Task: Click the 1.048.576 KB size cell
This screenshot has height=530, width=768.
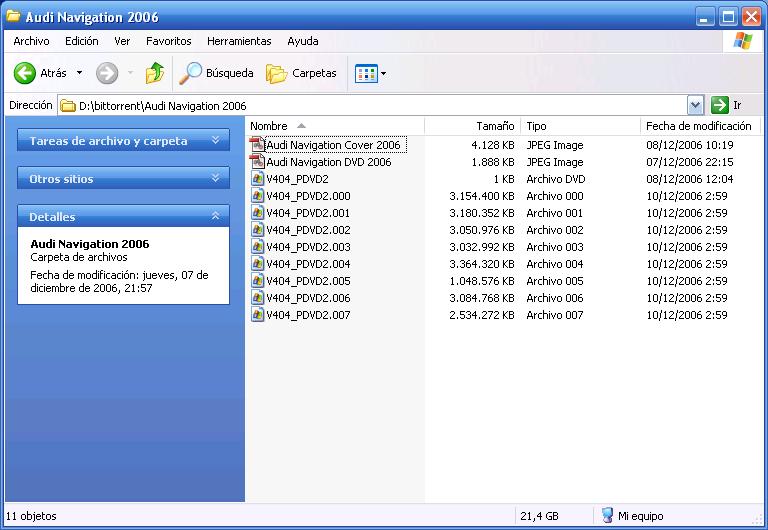Action: point(482,281)
